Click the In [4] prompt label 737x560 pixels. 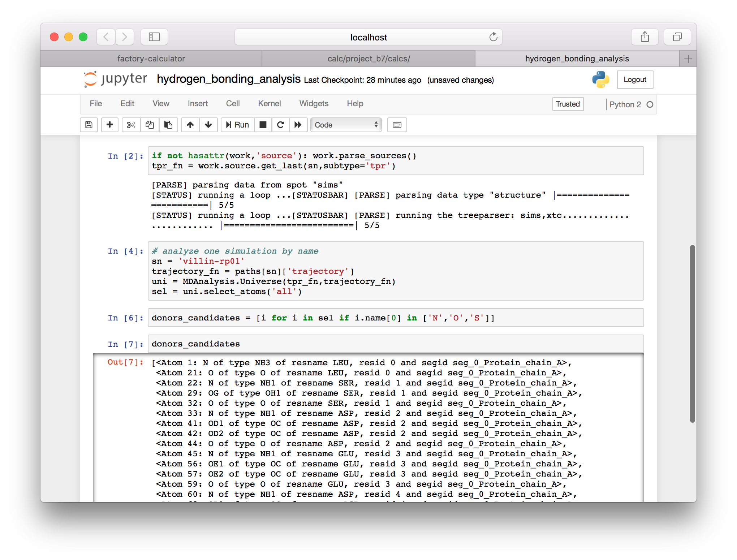[126, 251]
